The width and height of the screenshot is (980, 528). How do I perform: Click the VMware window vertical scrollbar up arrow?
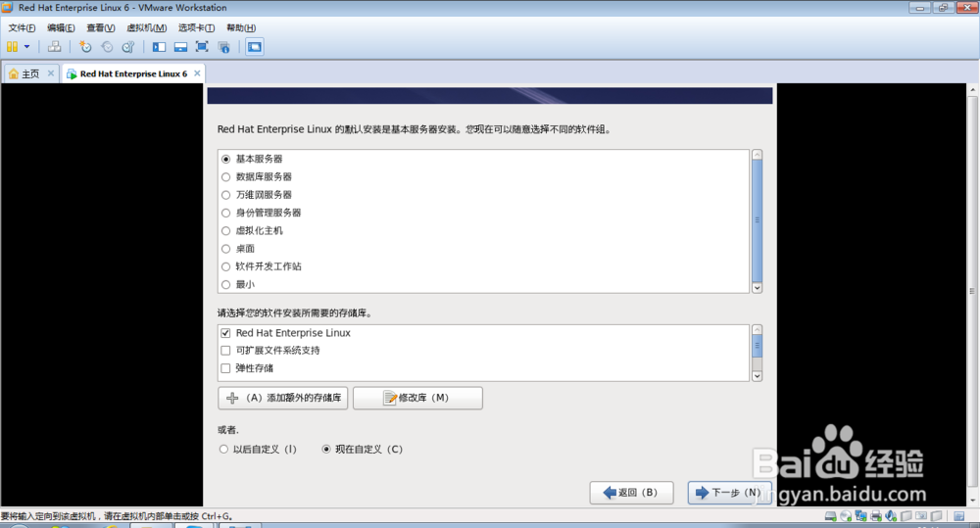click(972, 90)
